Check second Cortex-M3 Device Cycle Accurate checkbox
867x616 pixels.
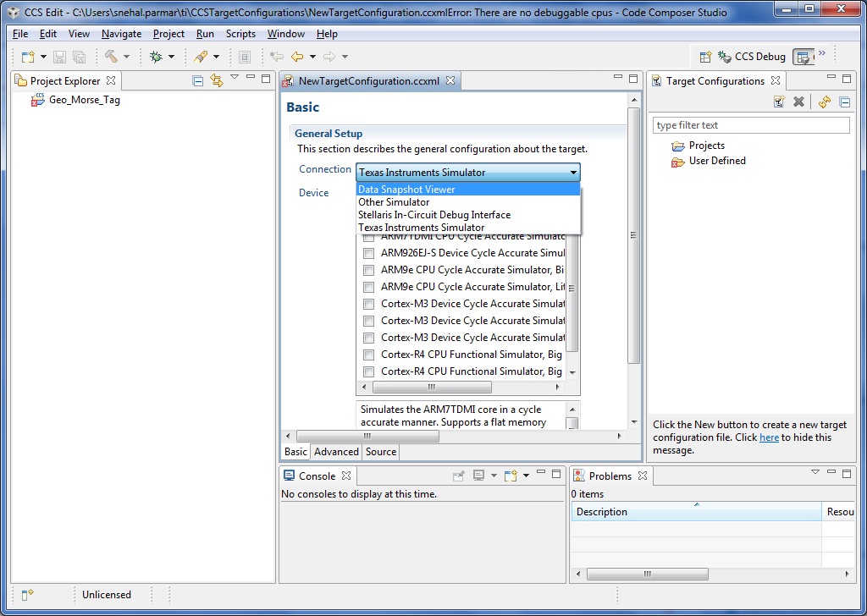click(x=368, y=321)
